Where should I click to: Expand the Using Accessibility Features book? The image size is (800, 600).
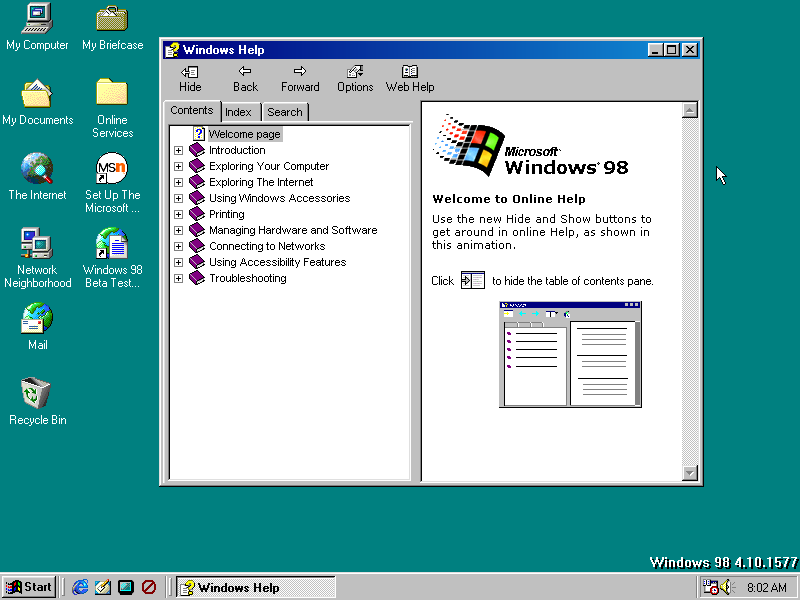point(178,262)
